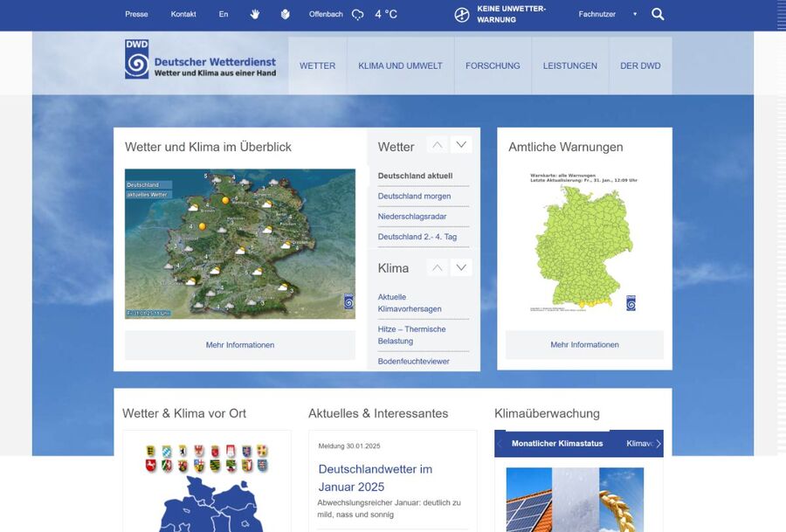Click the search magnifier icon

click(x=658, y=14)
